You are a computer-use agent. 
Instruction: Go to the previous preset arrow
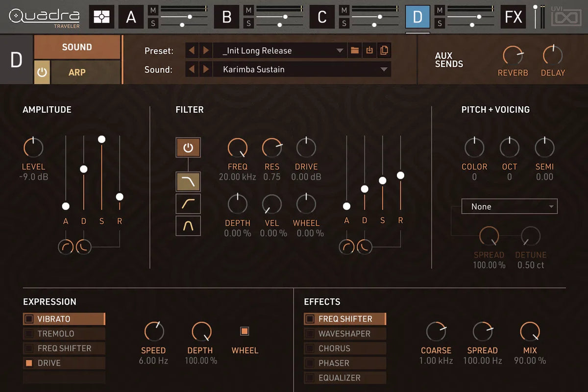point(192,50)
